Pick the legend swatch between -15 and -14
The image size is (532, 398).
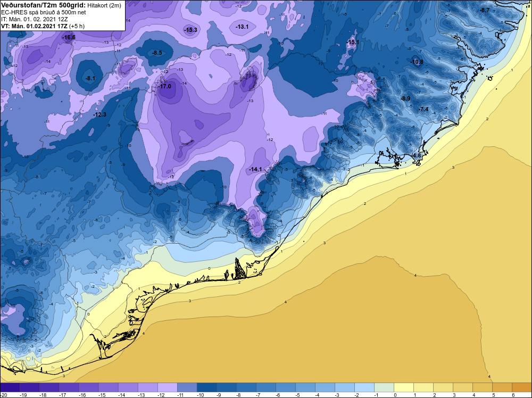coord(108,387)
